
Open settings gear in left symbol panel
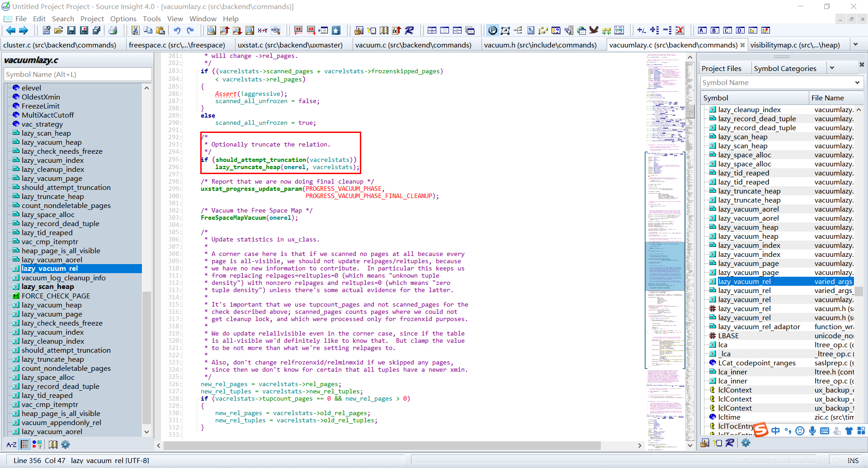point(66,444)
